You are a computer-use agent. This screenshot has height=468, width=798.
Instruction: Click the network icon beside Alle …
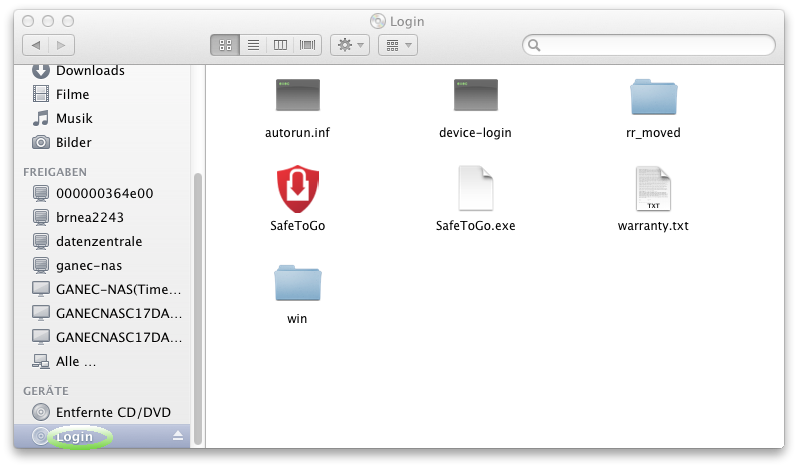click(x=41, y=362)
